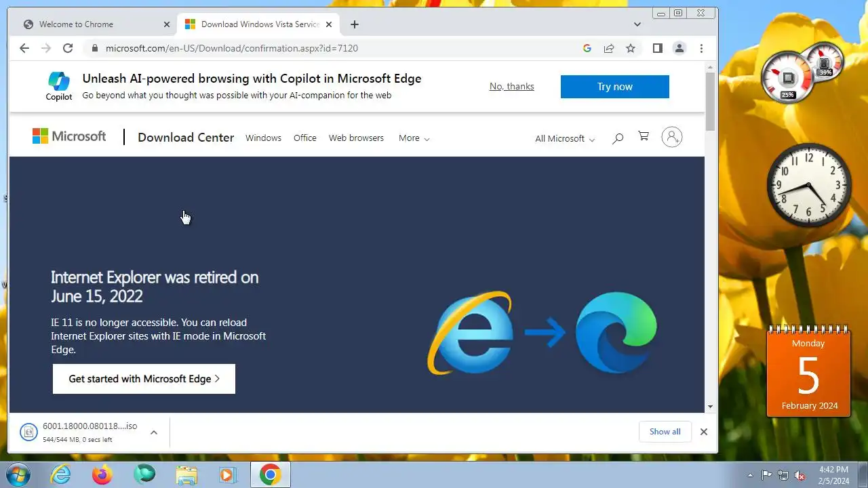Close the downloads bar
Viewport: 868px width, 488px height.
pos(704,432)
